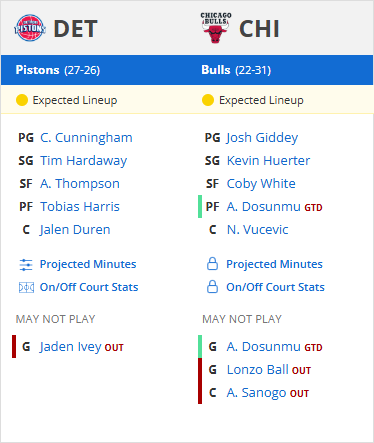Click the Detroit Pistons logo
Viewport: 374px width, 443px height.
30,28
